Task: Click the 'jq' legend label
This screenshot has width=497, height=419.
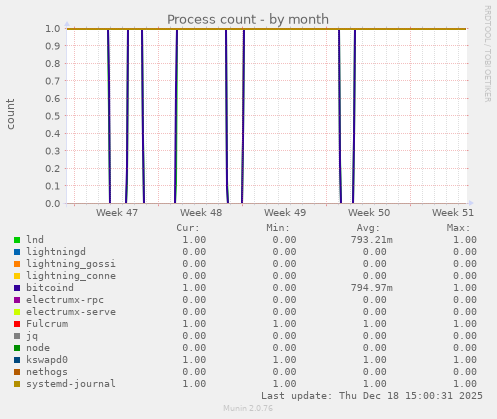Action: point(32,336)
